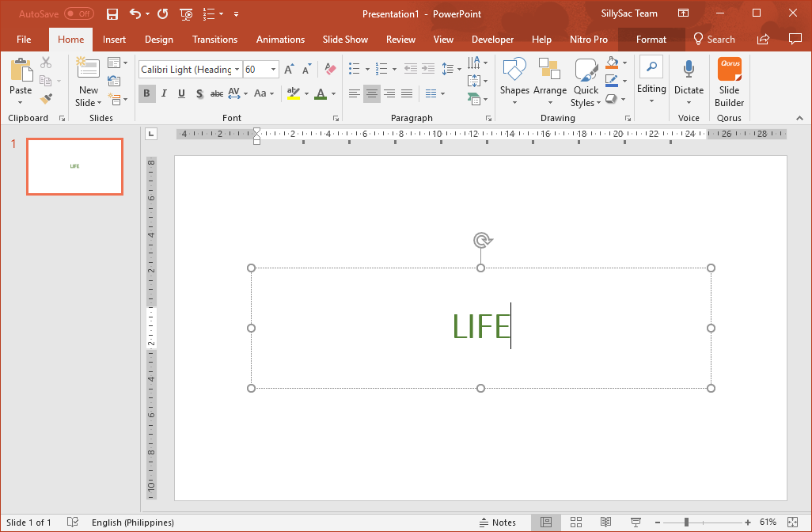Click the zoom slider handle
812x532 pixels.
(686, 522)
